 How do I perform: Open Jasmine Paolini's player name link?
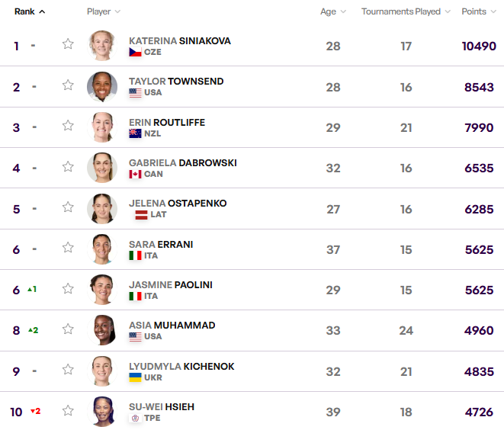171,284
